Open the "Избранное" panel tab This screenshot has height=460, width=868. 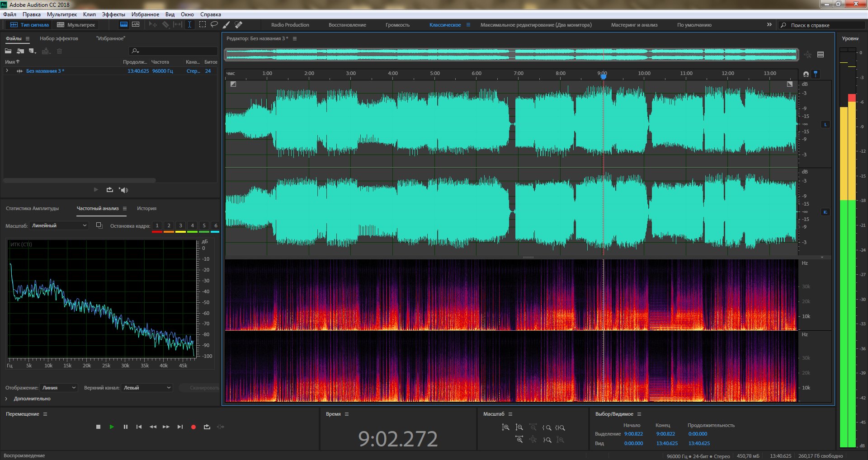110,38
